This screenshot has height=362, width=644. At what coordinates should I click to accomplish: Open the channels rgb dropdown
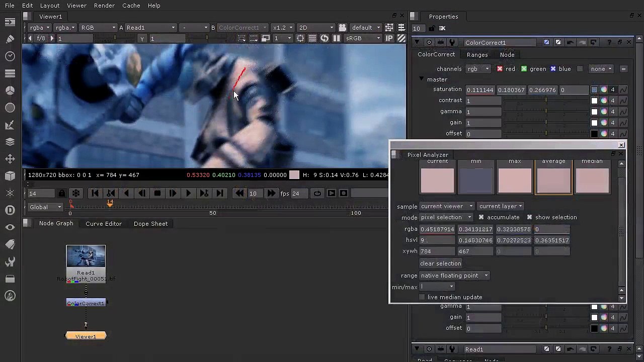pos(477,69)
